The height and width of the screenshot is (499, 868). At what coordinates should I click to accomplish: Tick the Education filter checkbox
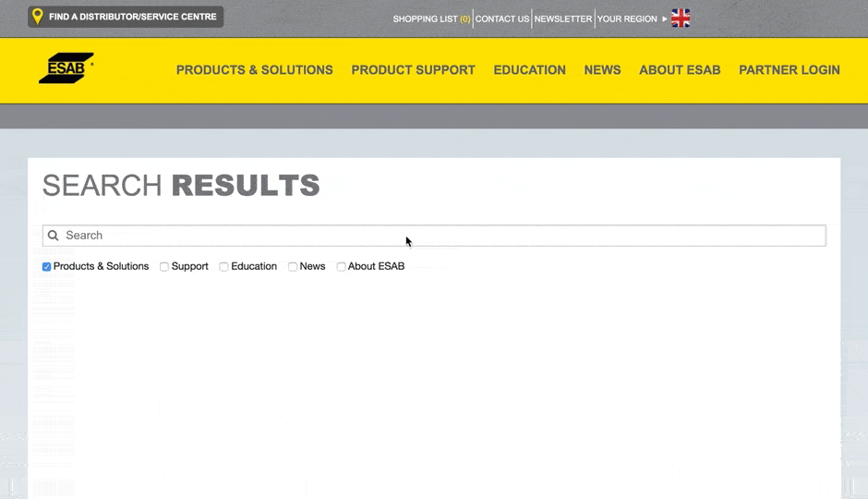click(224, 267)
